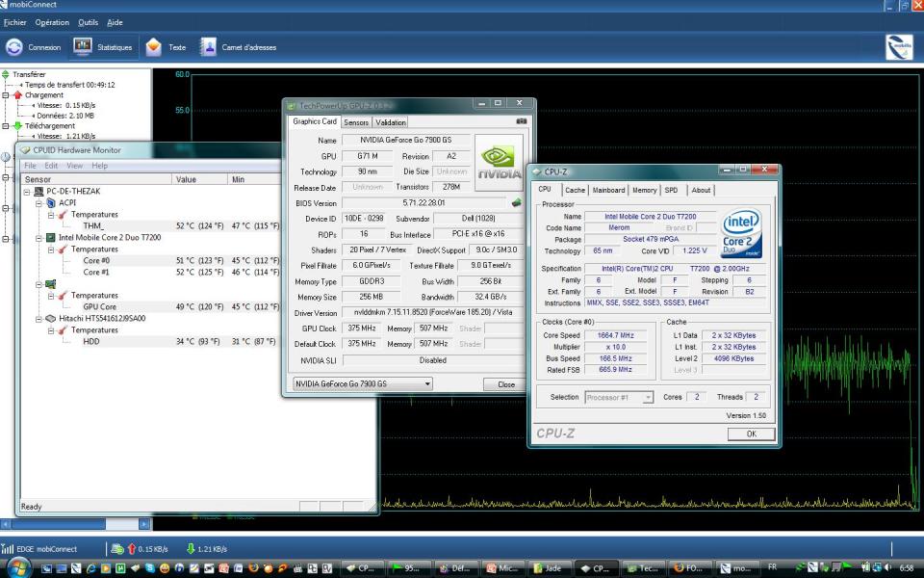Collapse the Téléchargement tree node
This screenshot has width=924, height=578.
[6, 125]
